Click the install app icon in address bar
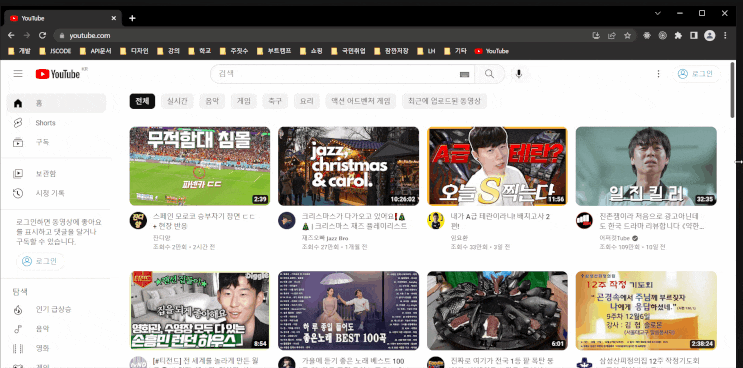 pyautogui.click(x=596, y=36)
